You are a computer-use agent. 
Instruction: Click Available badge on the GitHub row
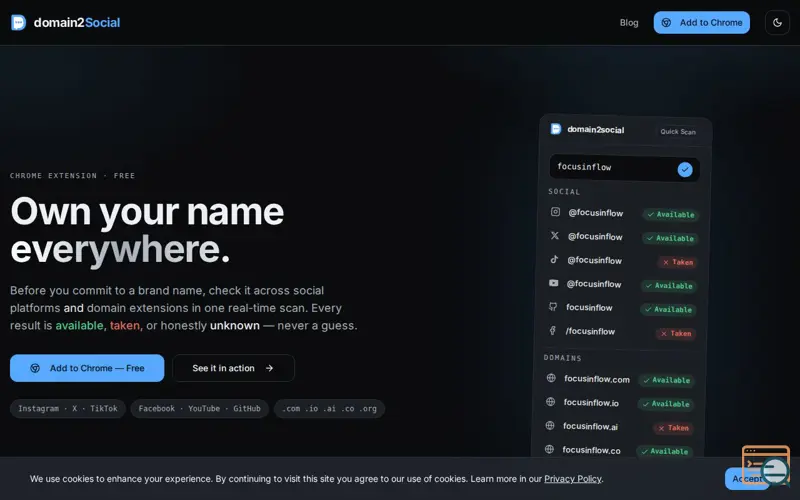(668, 310)
